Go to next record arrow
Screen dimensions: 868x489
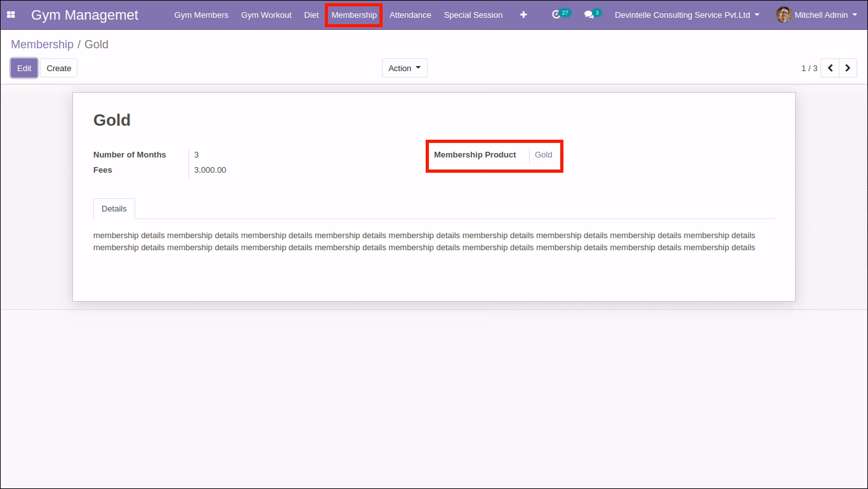[x=848, y=68]
